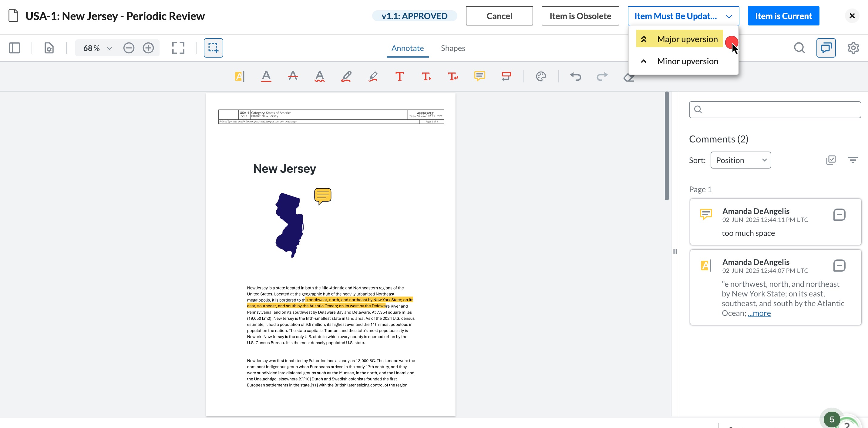Click the document vertical scrollbar
This screenshot has width=868, height=428.
click(x=667, y=146)
